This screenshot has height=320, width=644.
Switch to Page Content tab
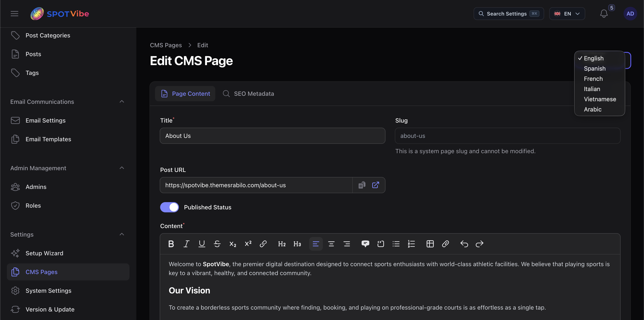click(x=185, y=94)
